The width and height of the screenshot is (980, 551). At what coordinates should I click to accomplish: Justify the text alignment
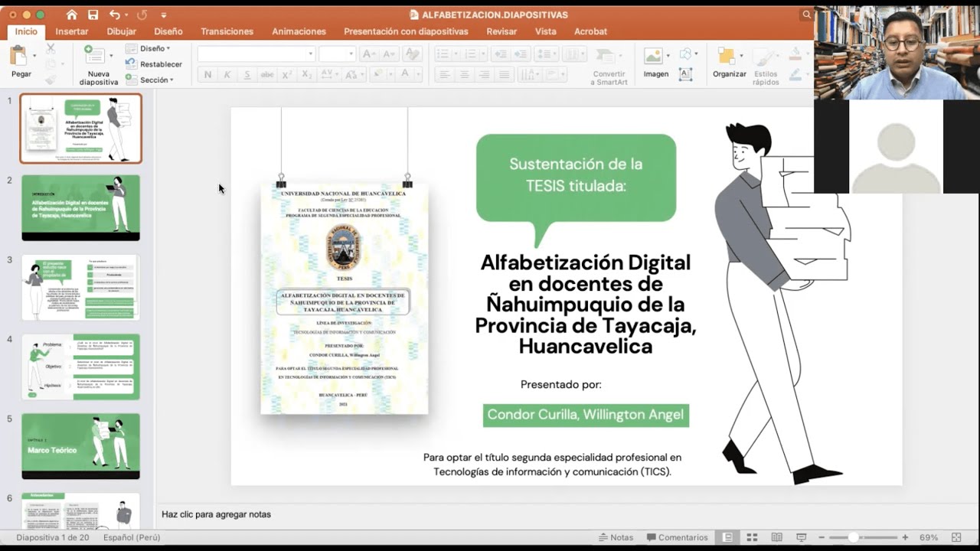pos(504,74)
